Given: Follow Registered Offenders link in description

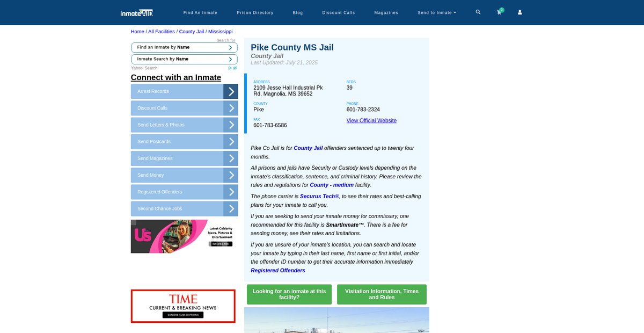Looking at the screenshot, I should coord(278,271).
